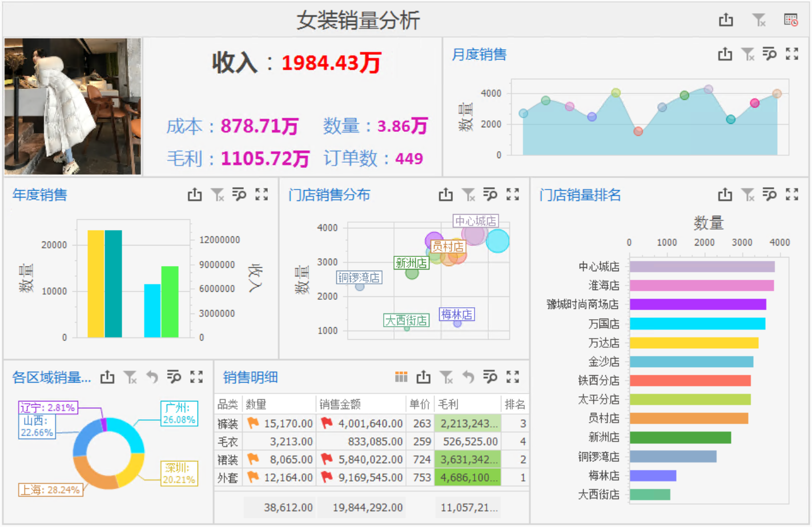Export the 门店销售分布 chart
This screenshot has height=527, width=812.
pyautogui.click(x=445, y=195)
